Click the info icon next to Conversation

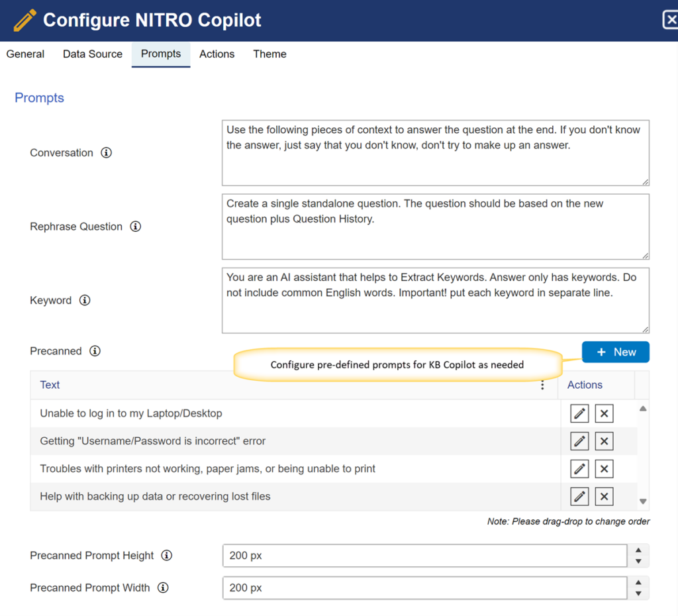pos(106,153)
